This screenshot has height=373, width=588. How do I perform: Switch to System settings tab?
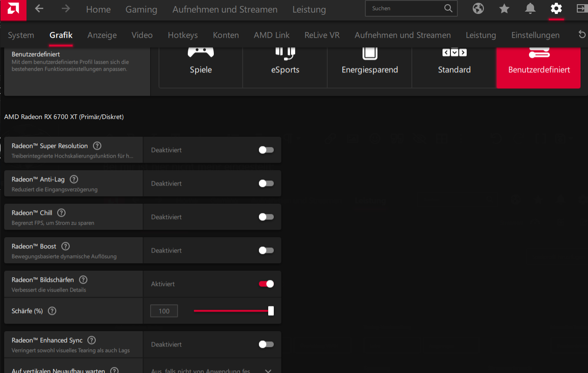pos(21,35)
